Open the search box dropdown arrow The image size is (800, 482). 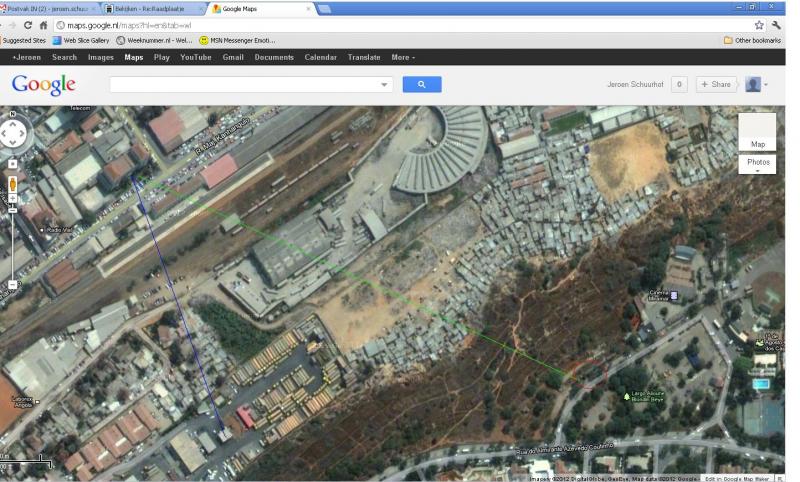tap(384, 85)
